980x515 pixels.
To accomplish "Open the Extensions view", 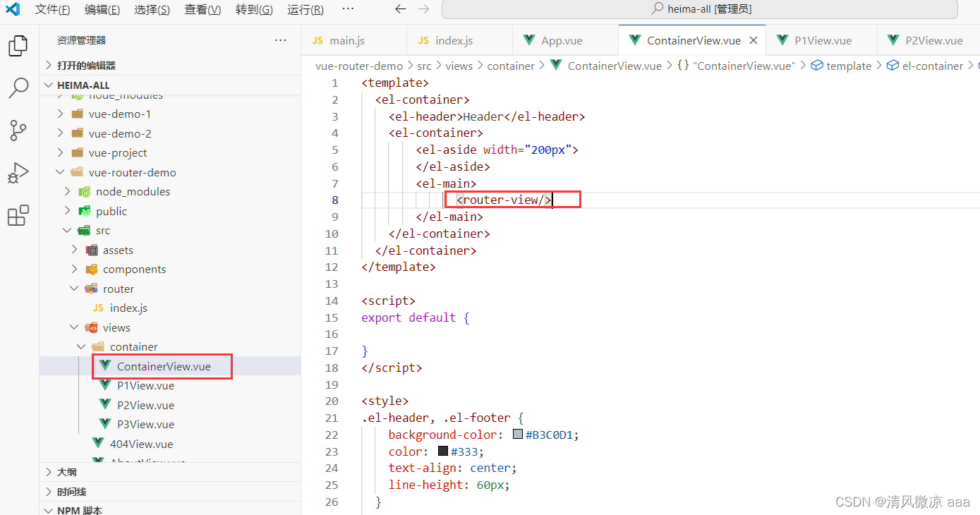I will [x=18, y=215].
